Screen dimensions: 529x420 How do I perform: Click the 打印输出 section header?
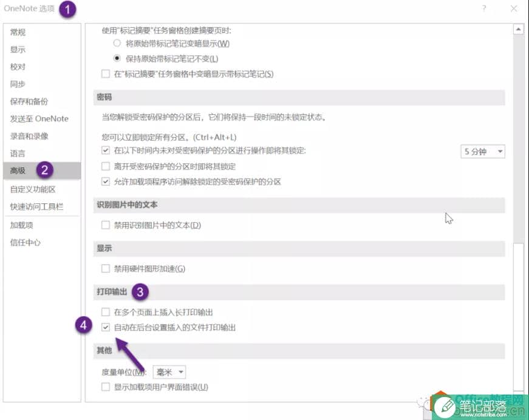pos(112,292)
